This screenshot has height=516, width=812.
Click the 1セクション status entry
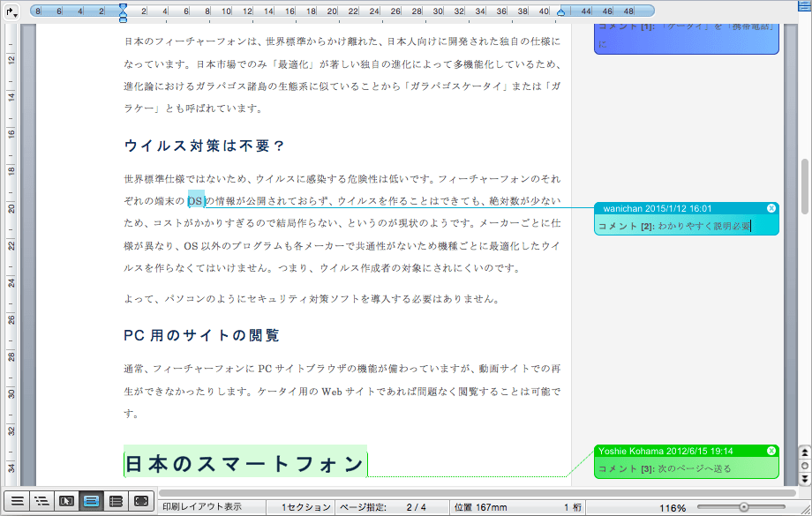tap(305, 507)
